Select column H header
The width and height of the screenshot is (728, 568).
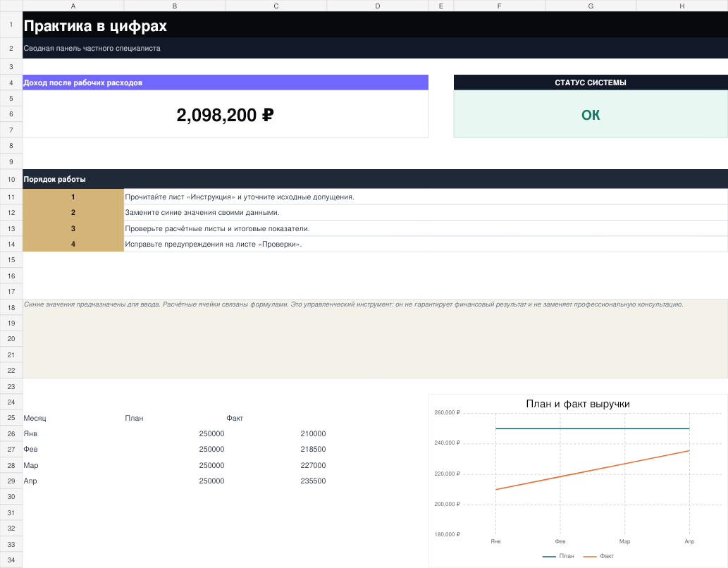[682, 6]
